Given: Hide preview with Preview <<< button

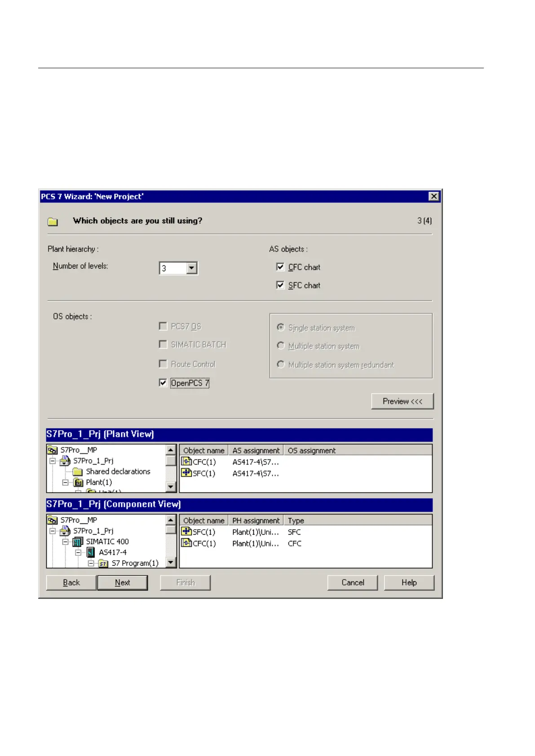Looking at the screenshot, I should [402, 401].
